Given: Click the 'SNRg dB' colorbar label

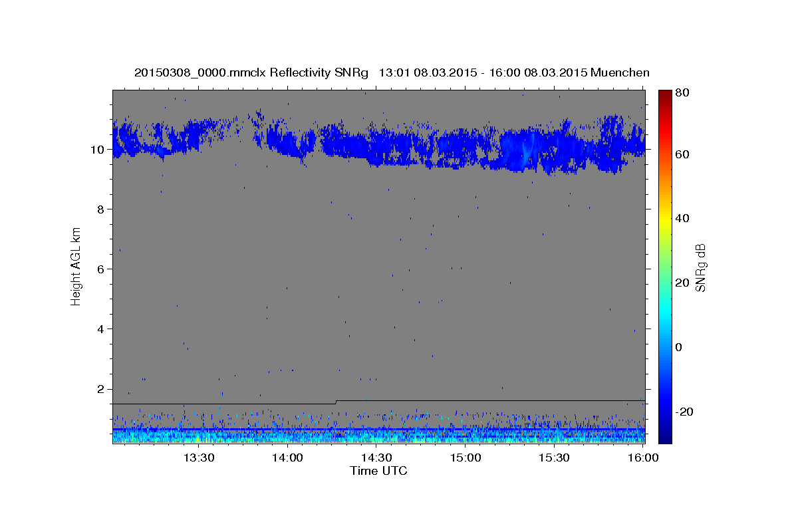Looking at the screenshot, I should pyautogui.click(x=700, y=267).
